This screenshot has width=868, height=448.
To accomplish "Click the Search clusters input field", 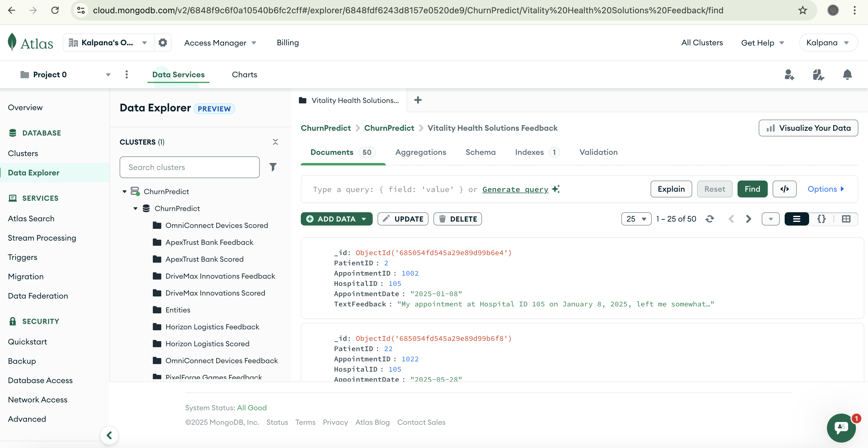I will (x=189, y=167).
